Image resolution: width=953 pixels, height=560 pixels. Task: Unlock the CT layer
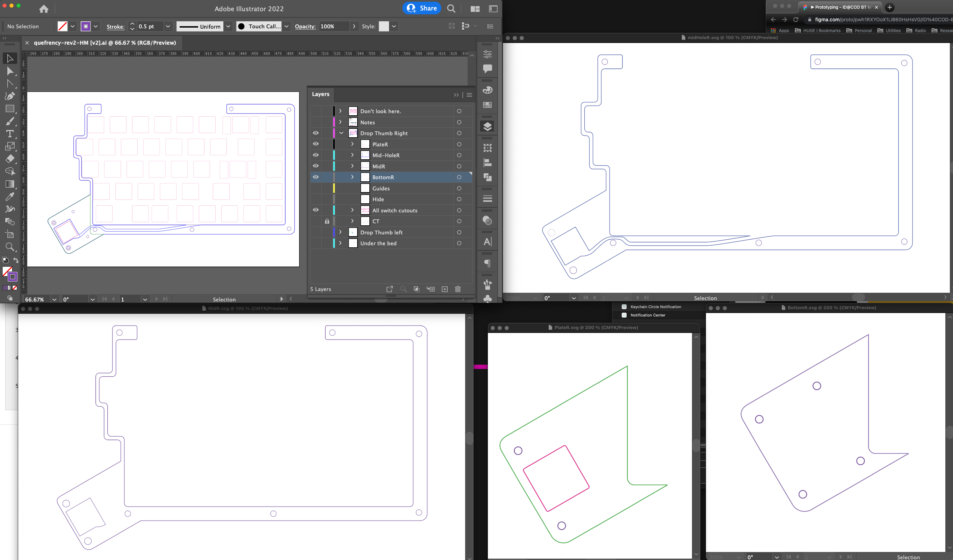327,221
